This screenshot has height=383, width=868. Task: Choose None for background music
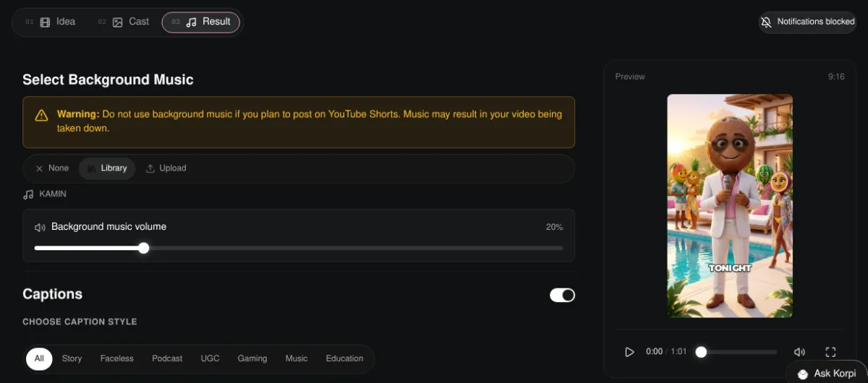(x=51, y=168)
